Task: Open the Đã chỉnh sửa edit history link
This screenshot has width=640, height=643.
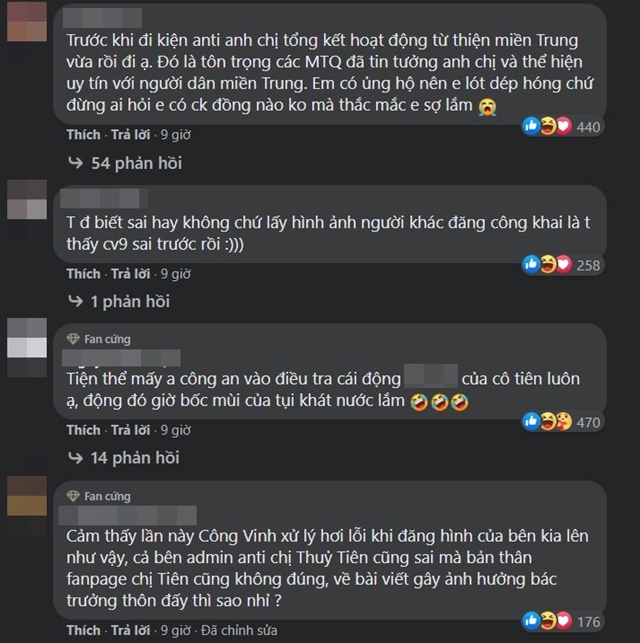Action: (239, 630)
